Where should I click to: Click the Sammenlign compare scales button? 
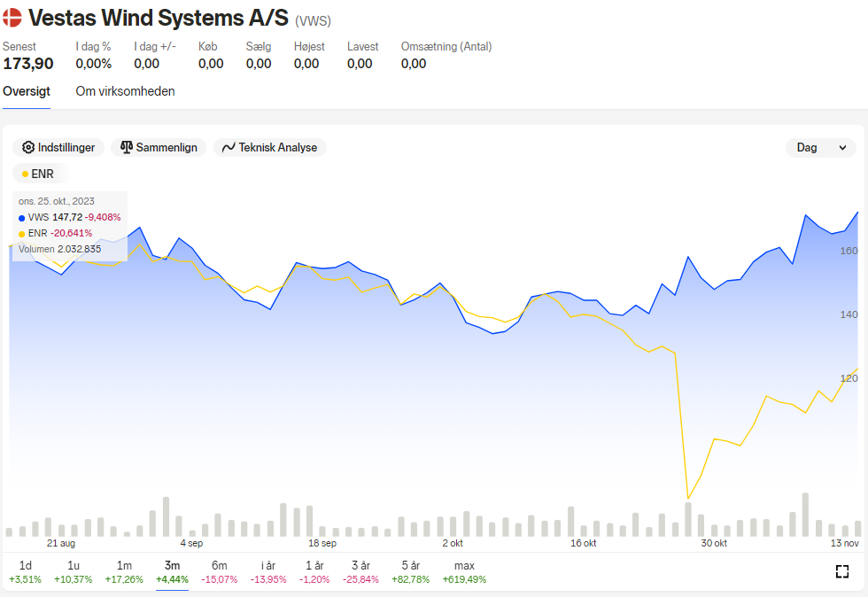(x=159, y=147)
